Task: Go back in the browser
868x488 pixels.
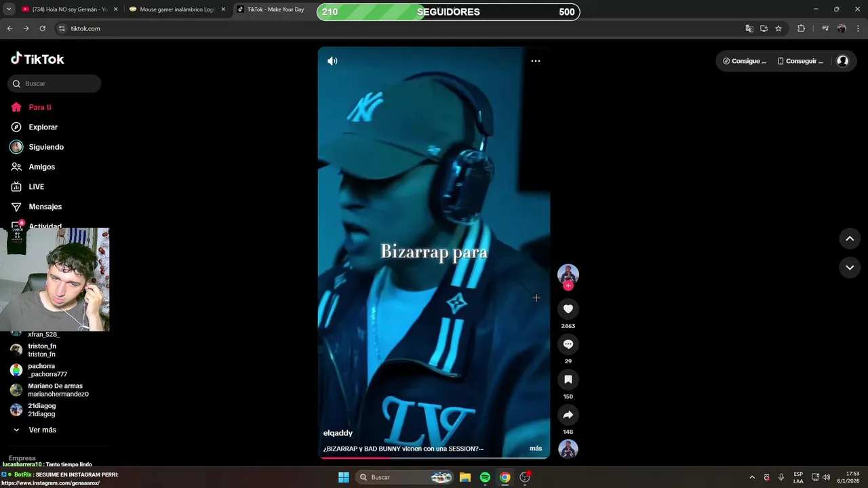Action: point(10,28)
